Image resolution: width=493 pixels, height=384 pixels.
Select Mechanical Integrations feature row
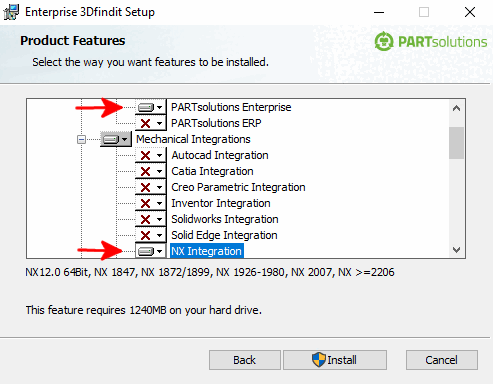pos(193,139)
